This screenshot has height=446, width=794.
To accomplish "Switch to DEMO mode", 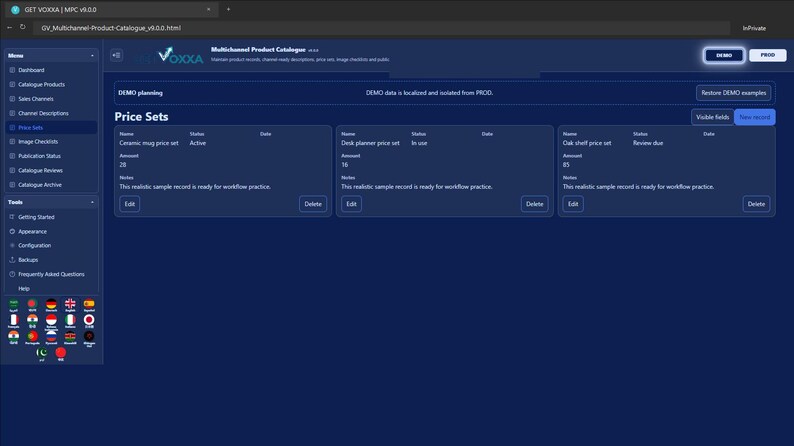I will (x=724, y=55).
